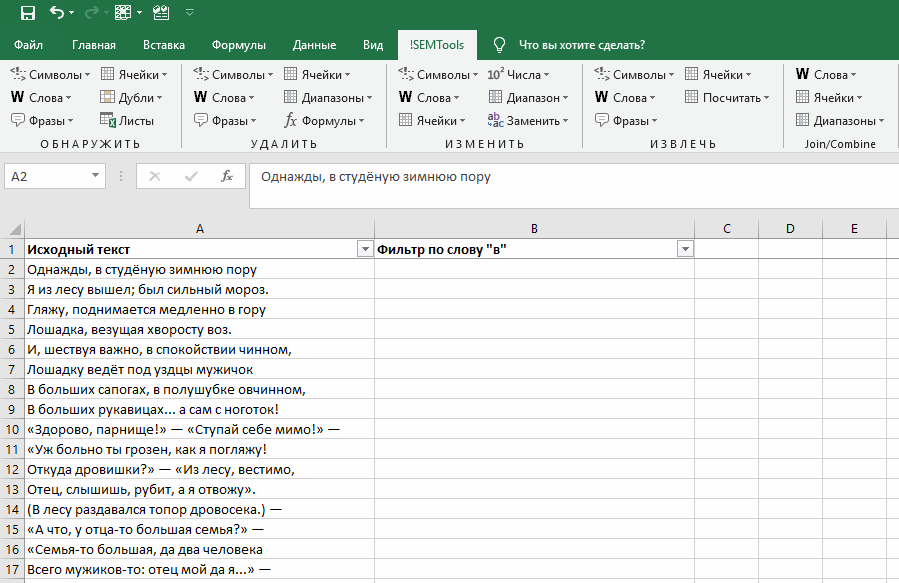Open Символы menu in УДАЛИТЬ group

pyautogui.click(x=233, y=75)
